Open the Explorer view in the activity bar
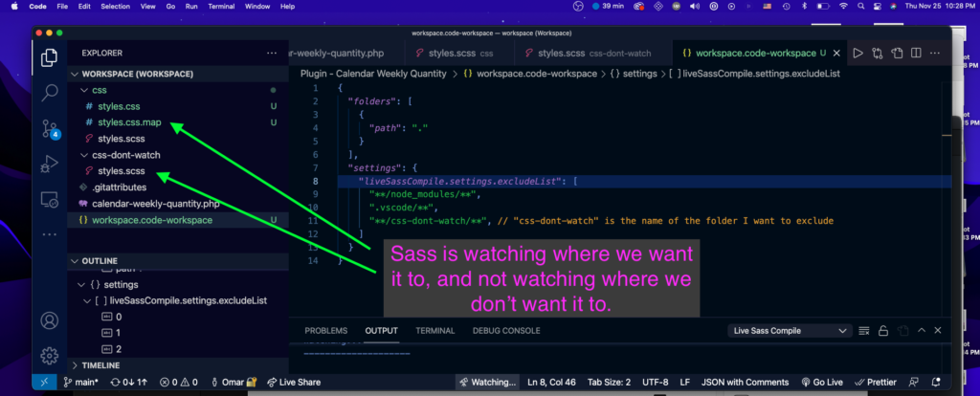Viewport: 980px width, 396px height. (50, 58)
